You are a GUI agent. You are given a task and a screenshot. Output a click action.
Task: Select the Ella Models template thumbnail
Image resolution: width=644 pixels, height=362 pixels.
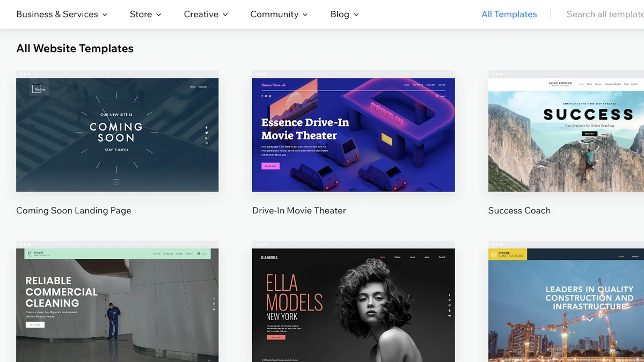(353, 305)
